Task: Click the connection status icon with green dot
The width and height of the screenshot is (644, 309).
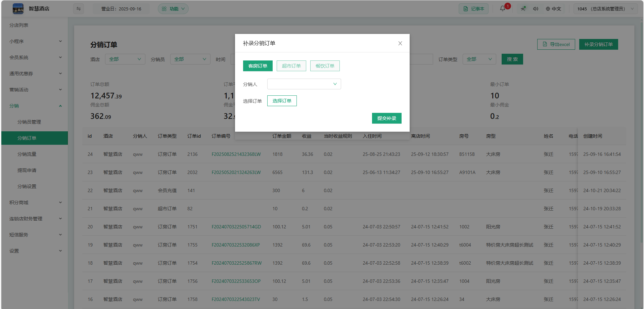Action: coord(523,9)
